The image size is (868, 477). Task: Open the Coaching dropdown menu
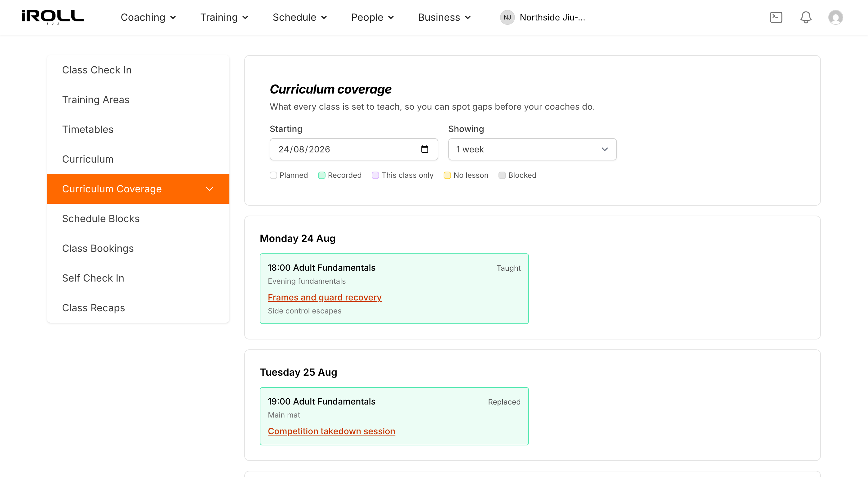(148, 17)
